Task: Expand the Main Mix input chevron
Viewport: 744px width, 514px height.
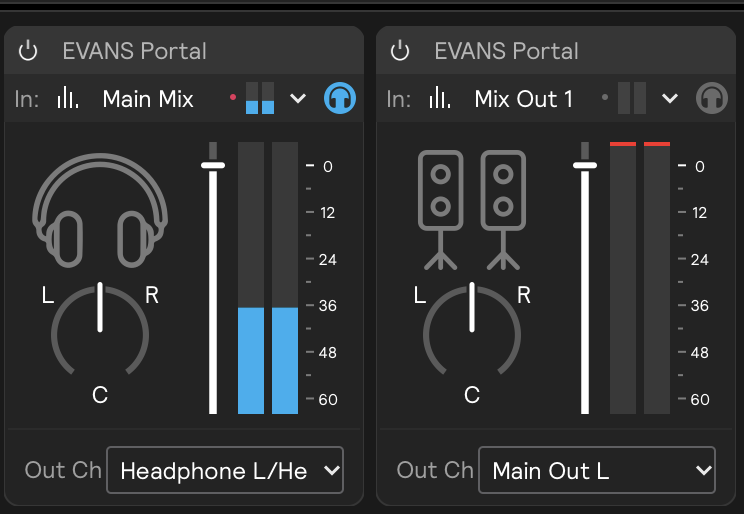Action: pyautogui.click(x=298, y=98)
